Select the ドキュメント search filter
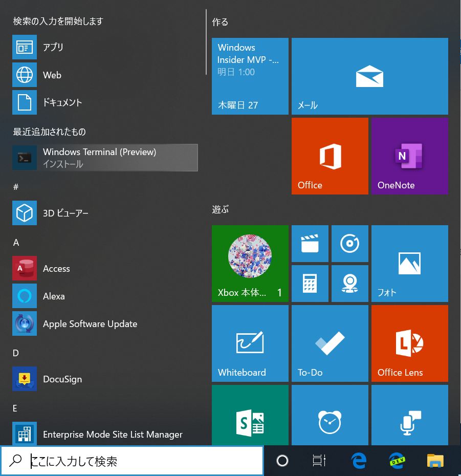The image size is (461, 476). 105,102
